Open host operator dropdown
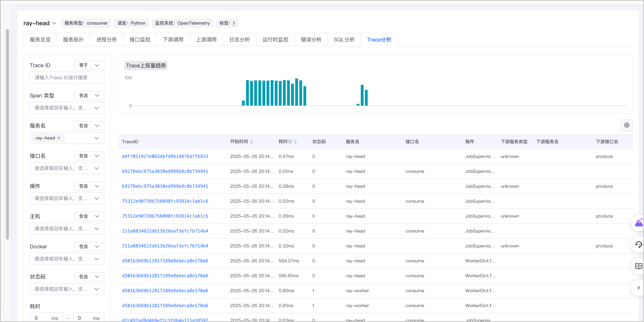This screenshot has height=322, width=644. coord(89,216)
